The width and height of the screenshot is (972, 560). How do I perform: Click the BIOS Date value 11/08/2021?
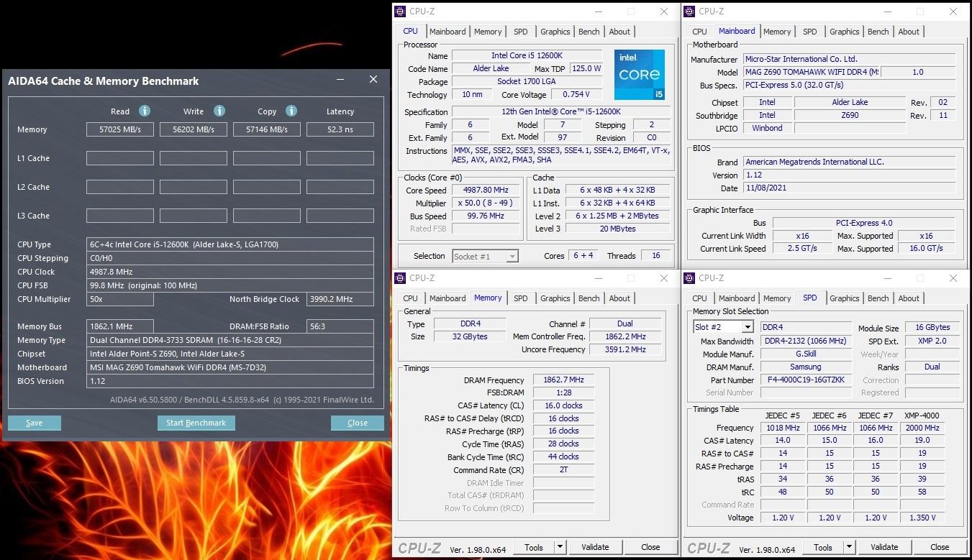pyautogui.click(x=849, y=188)
